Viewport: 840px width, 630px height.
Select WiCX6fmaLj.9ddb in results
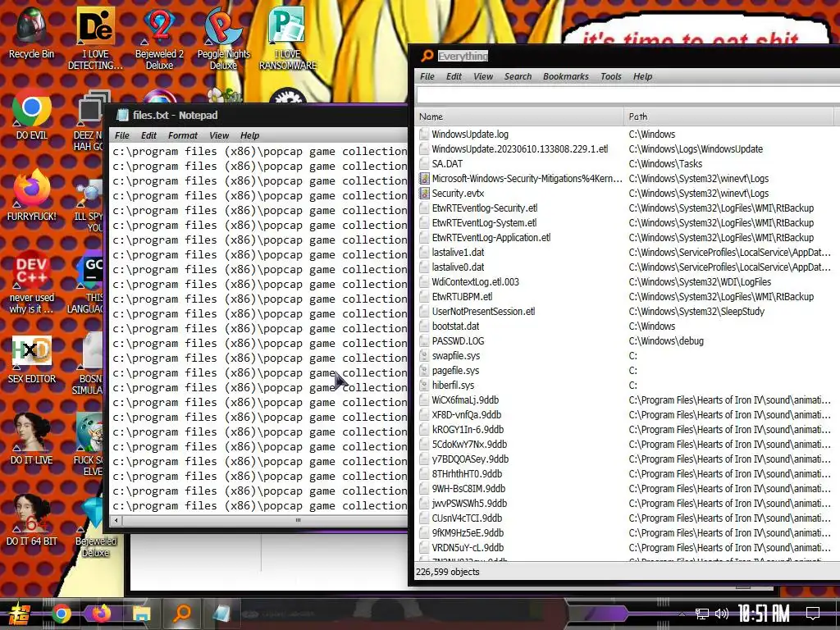tap(465, 400)
